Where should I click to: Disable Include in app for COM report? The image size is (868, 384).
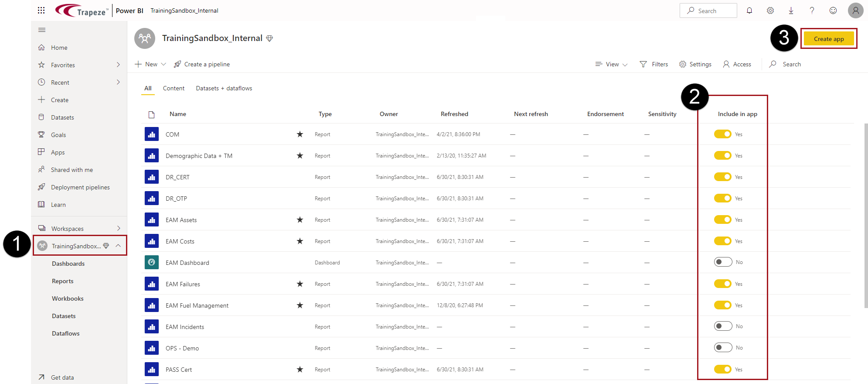point(723,134)
